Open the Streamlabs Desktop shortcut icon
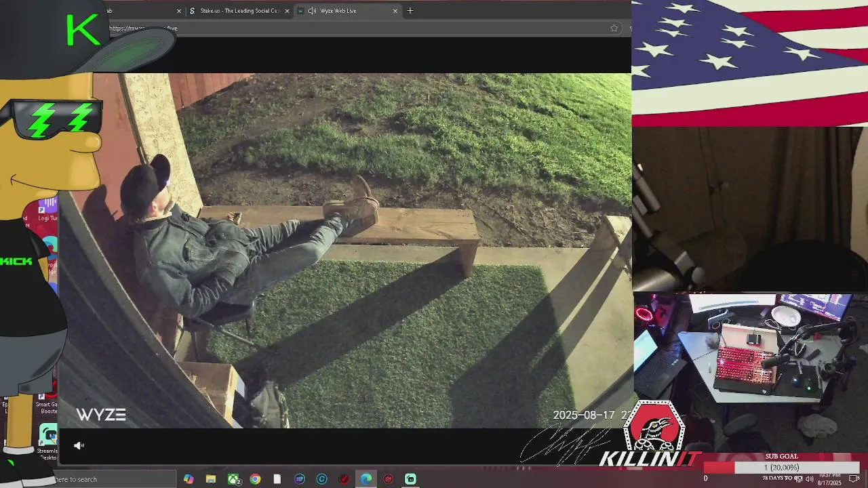This screenshot has width=868, height=488. pos(48,442)
